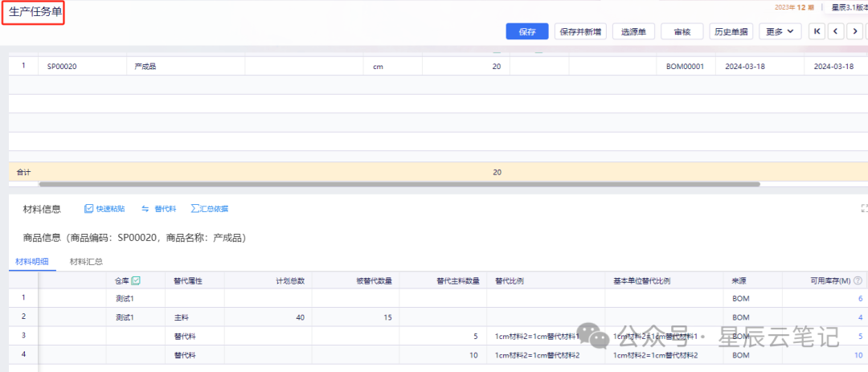Click 保存并新增 button

580,31
